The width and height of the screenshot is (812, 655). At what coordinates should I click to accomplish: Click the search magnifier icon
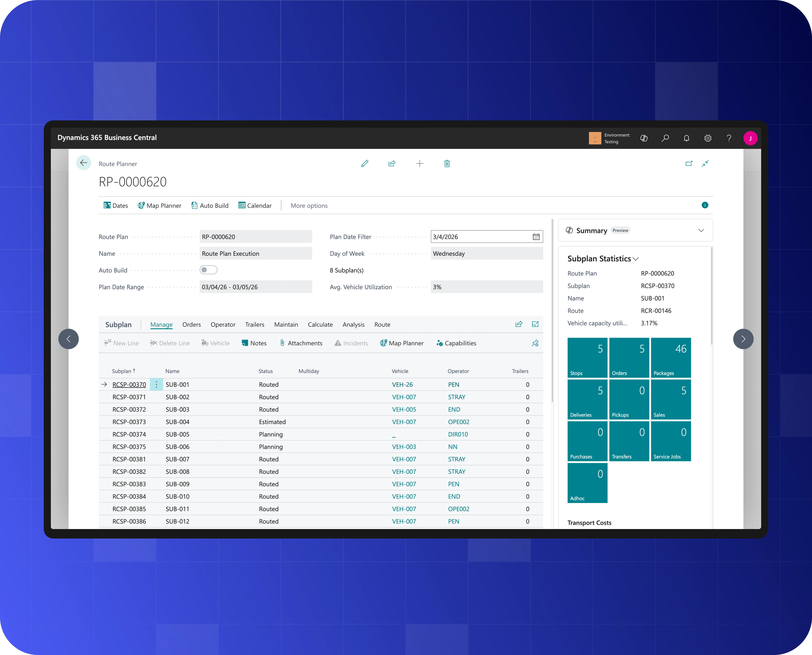pyautogui.click(x=665, y=138)
